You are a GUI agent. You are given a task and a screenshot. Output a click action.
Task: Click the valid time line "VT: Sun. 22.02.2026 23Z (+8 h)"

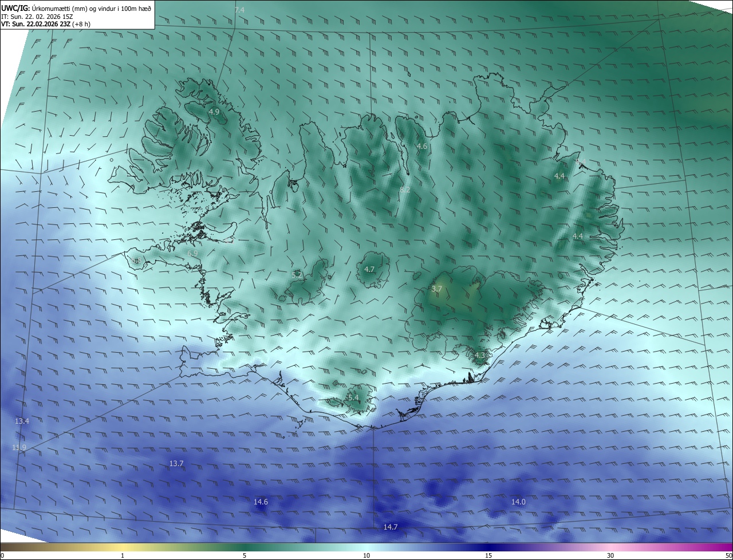click(x=46, y=24)
